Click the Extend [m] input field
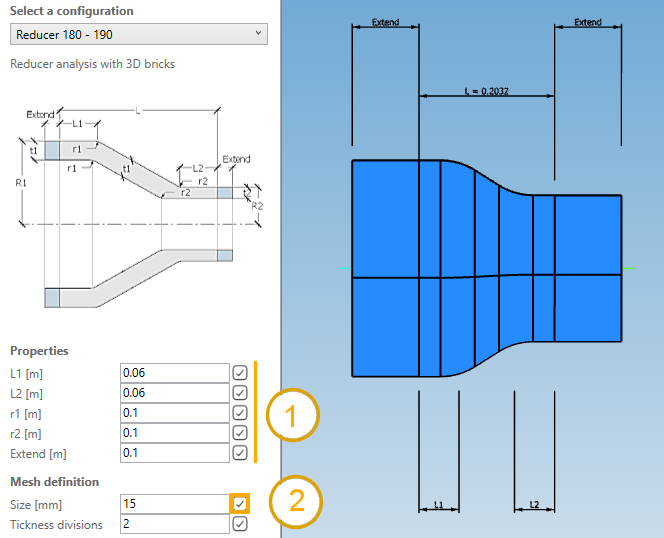Screen dimensions: 664x538 tap(175, 453)
